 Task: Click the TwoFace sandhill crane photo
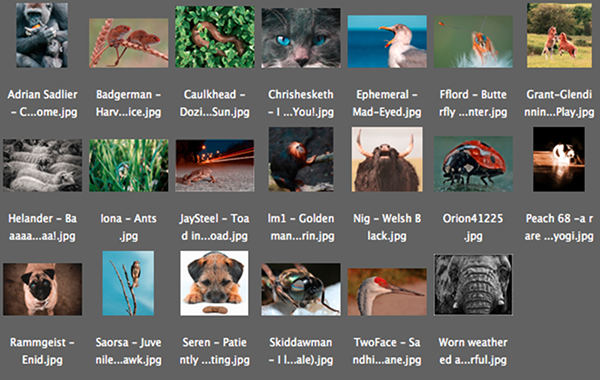387,292
